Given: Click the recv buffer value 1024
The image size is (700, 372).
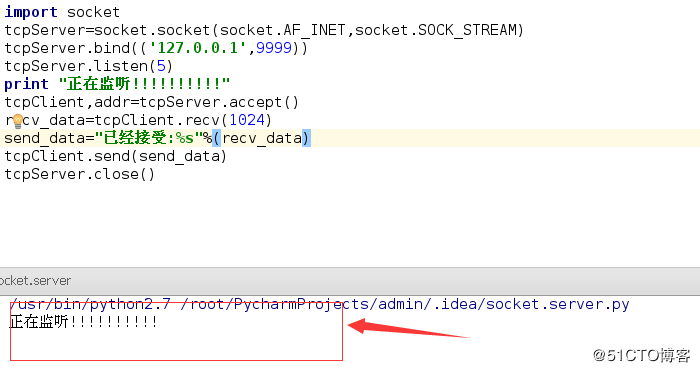Looking at the screenshot, I should 247,120.
